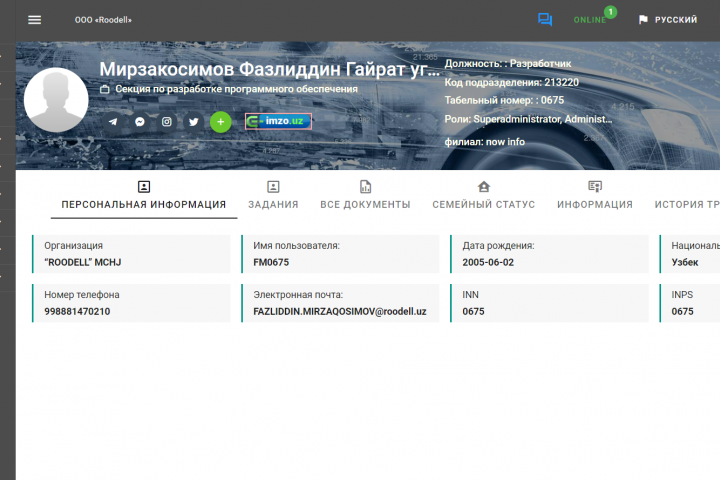Open the Twitter social link
The width and height of the screenshot is (720, 480).
tap(194, 122)
